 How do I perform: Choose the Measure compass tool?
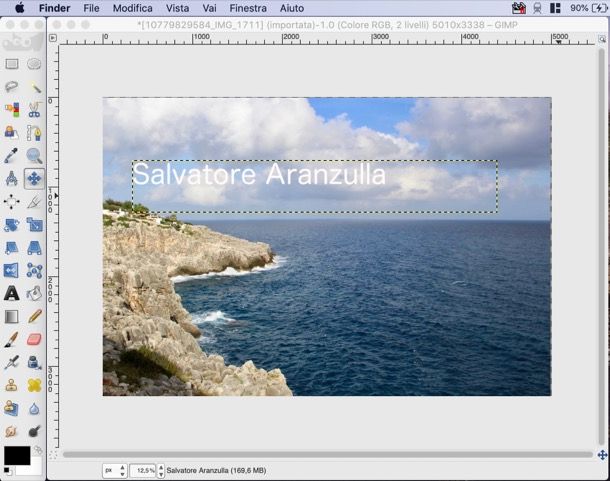pos(12,179)
